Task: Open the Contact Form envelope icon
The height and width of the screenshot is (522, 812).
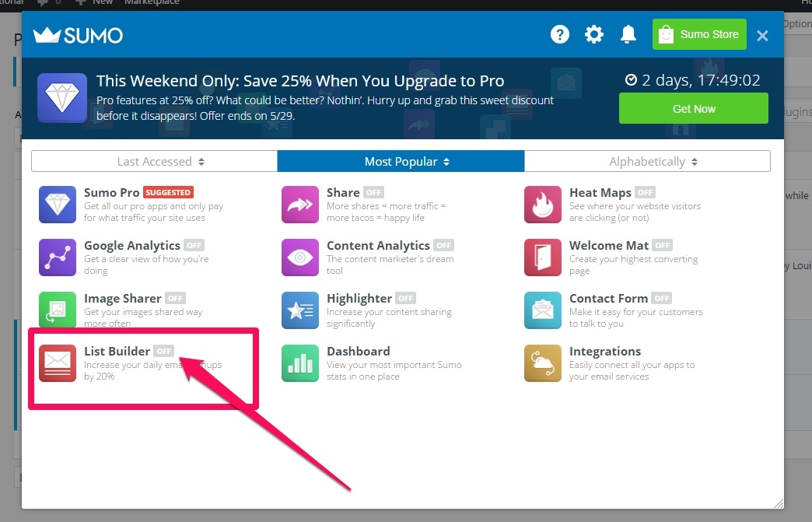Action: (543, 310)
